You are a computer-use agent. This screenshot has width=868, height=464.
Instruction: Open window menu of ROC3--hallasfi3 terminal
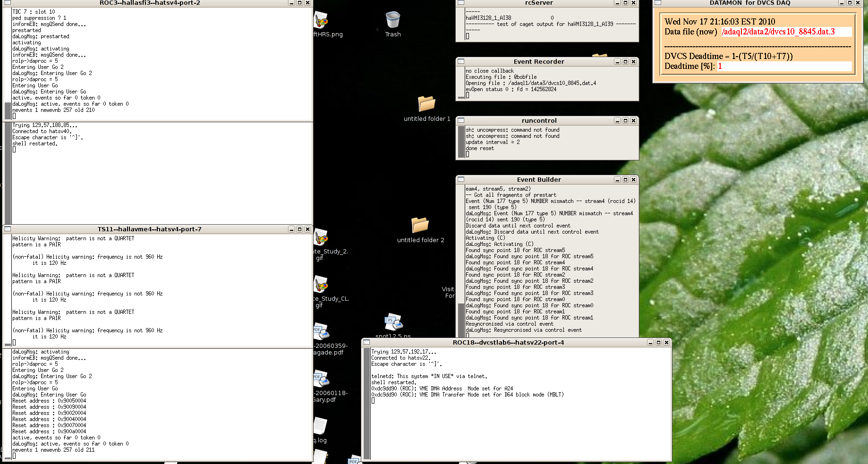pyautogui.click(x=7, y=3)
